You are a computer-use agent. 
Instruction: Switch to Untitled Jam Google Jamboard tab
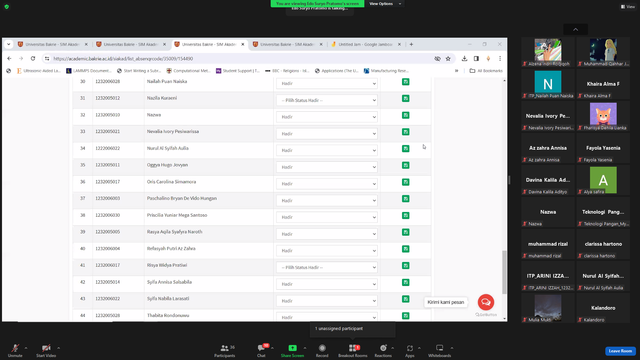coord(365,44)
